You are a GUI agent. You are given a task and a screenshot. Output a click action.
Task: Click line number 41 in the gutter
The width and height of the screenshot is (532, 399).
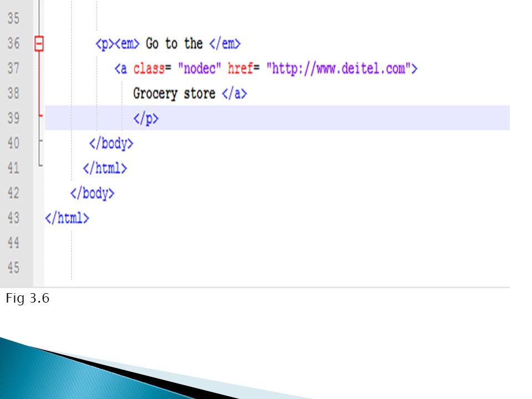click(13, 168)
